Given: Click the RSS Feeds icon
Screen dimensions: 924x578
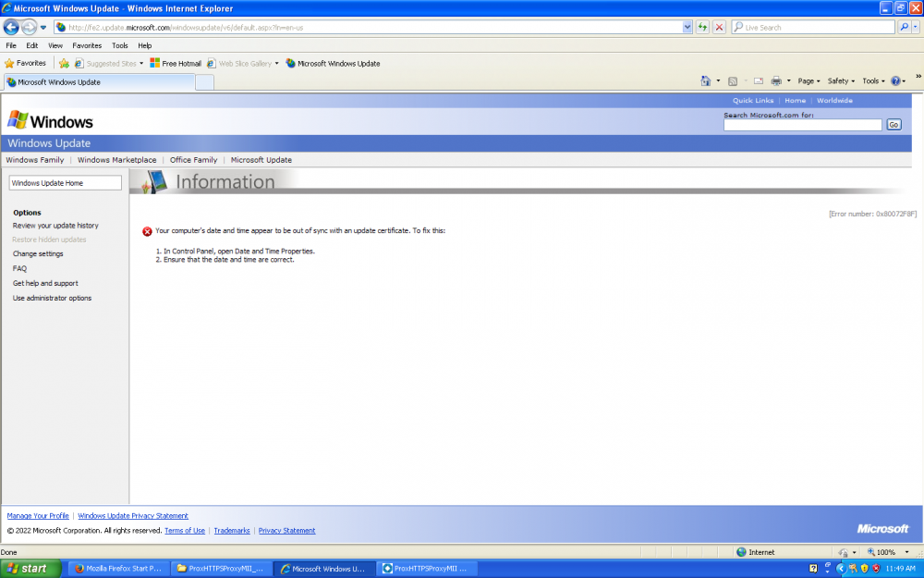Looking at the screenshot, I should [x=733, y=80].
